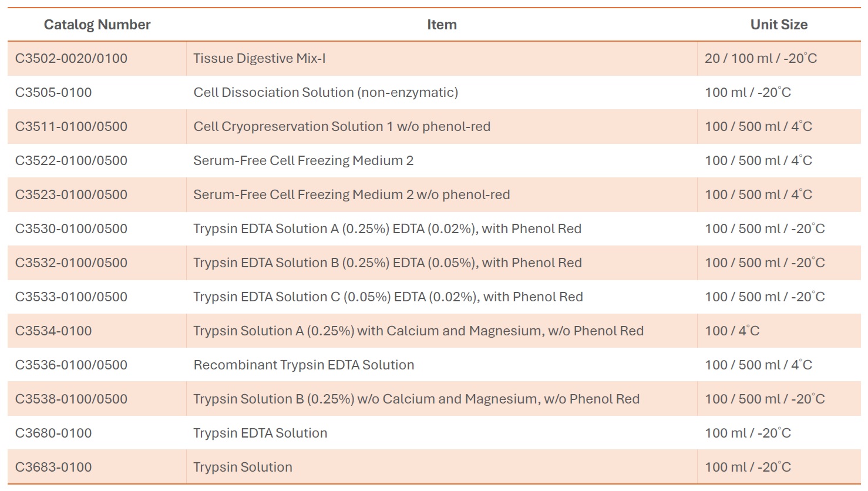The height and width of the screenshot is (491, 868).
Task: Select catalog number C3511-0100/0500
Action: click(71, 126)
